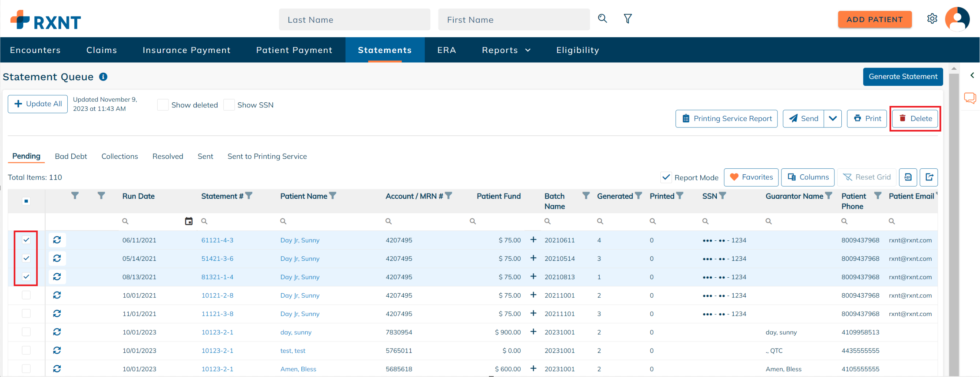Uncheck the 05/14/2021 row checkbox
This screenshot has width=980, height=377.
26,258
